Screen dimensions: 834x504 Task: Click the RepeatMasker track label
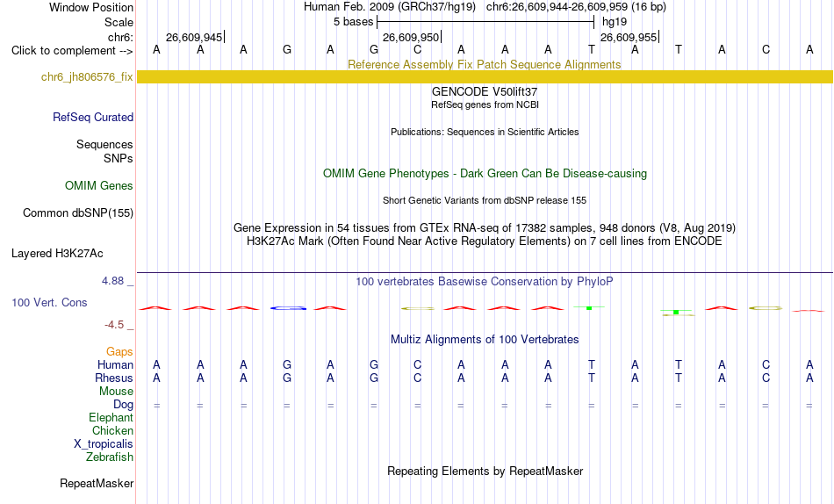97,483
